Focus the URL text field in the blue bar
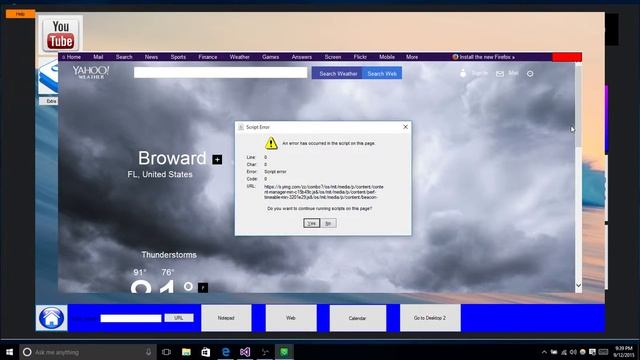640x360 pixels. 131,318
